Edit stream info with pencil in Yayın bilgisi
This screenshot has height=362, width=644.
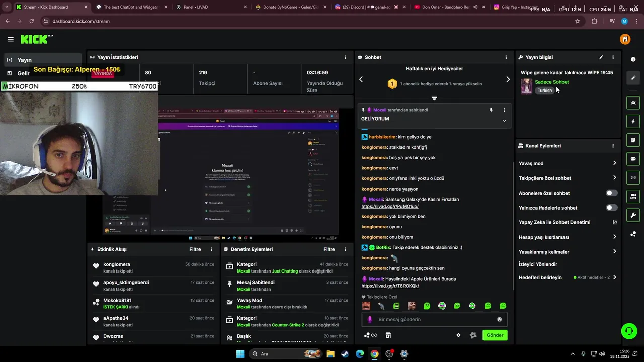[x=601, y=57]
